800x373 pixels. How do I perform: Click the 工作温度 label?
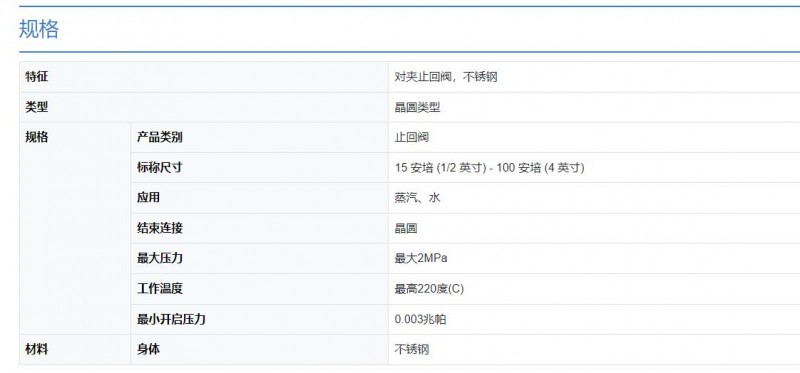pos(159,288)
